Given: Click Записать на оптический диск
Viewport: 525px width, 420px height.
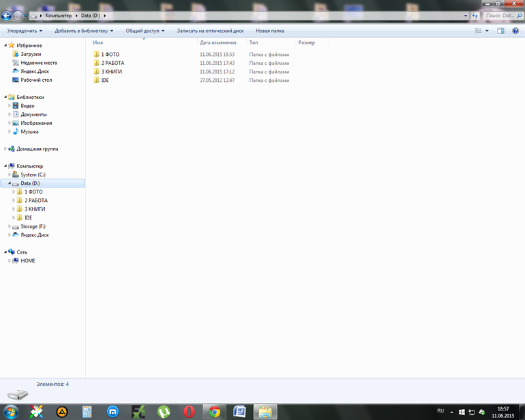Looking at the screenshot, I should (210, 31).
